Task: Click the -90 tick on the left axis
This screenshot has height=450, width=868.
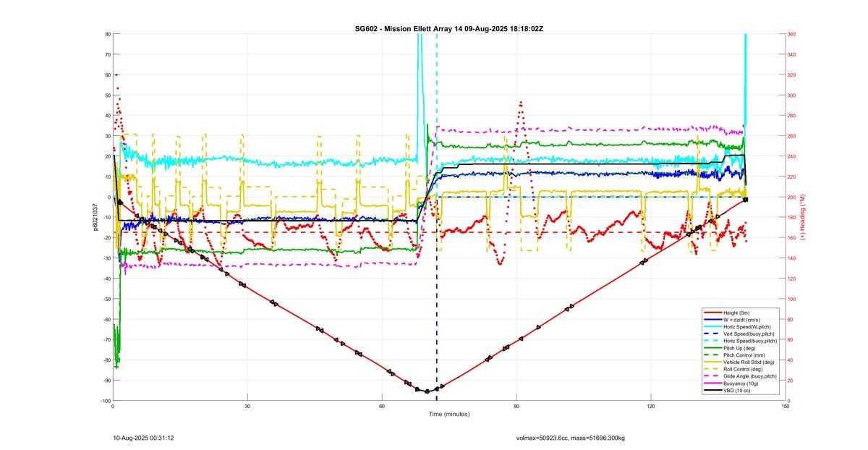Action: pyautogui.click(x=106, y=381)
